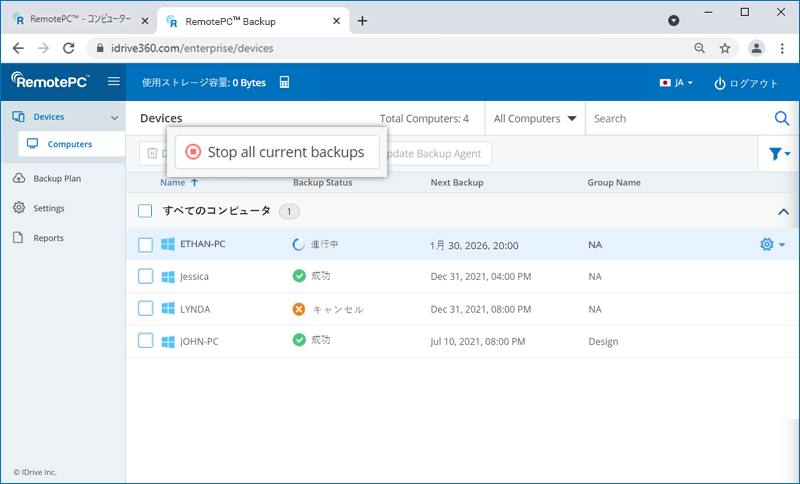The height and width of the screenshot is (484, 800).
Task: Click the browser address bar URL
Action: (192, 48)
